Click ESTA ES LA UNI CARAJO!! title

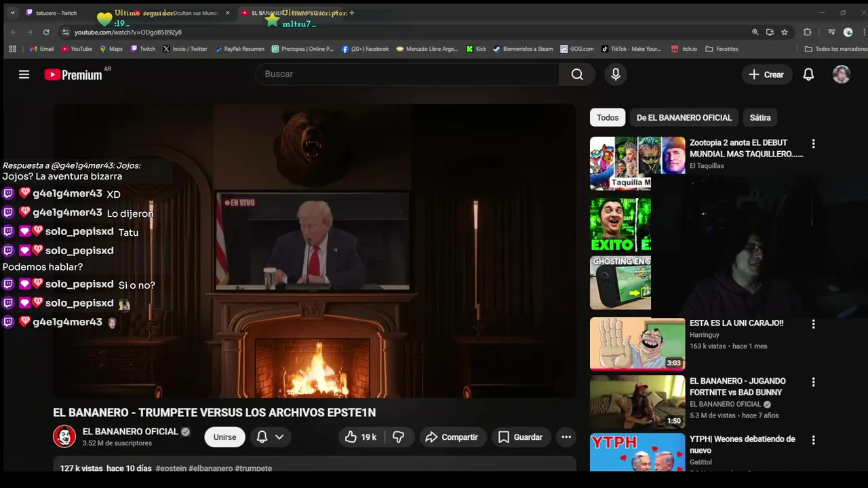(x=736, y=323)
